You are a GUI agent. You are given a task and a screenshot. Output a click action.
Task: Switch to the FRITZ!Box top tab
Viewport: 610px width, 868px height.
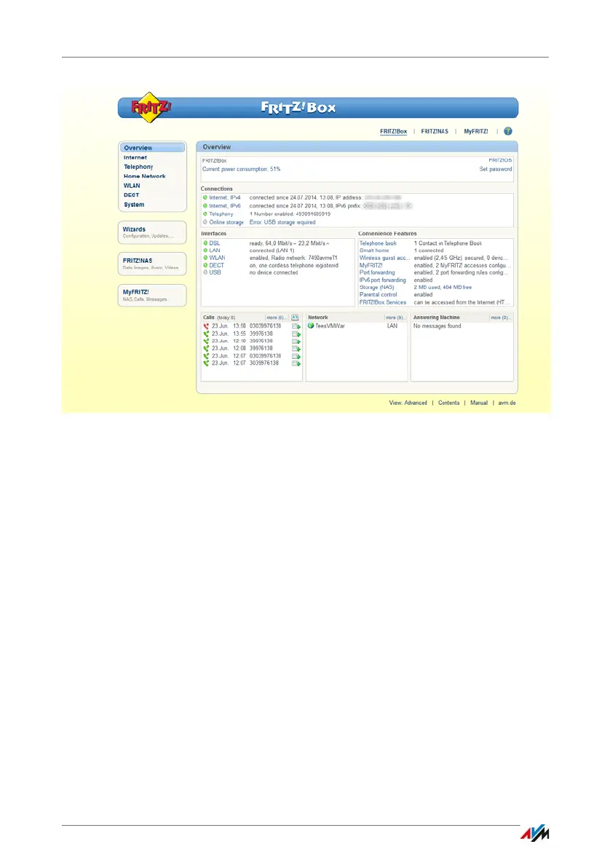394,132
